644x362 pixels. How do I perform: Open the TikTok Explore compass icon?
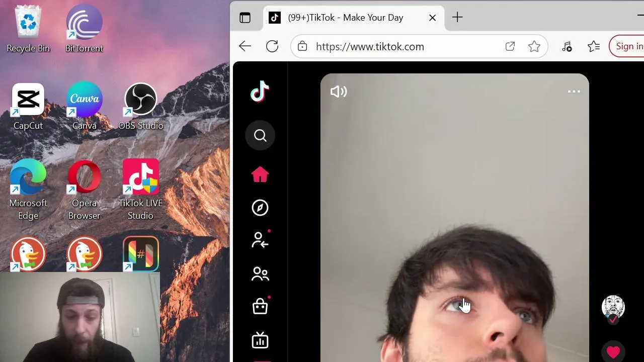260,208
